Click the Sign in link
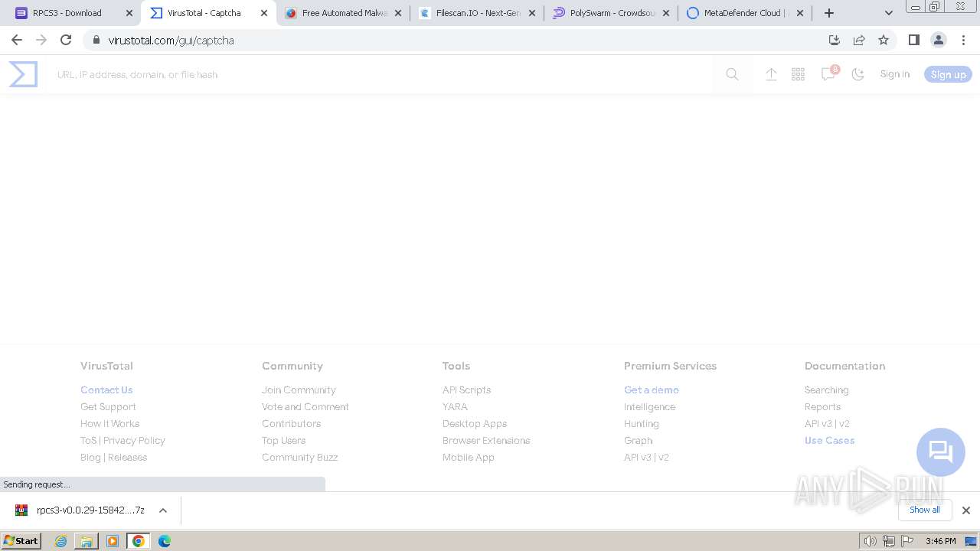 click(894, 74)
